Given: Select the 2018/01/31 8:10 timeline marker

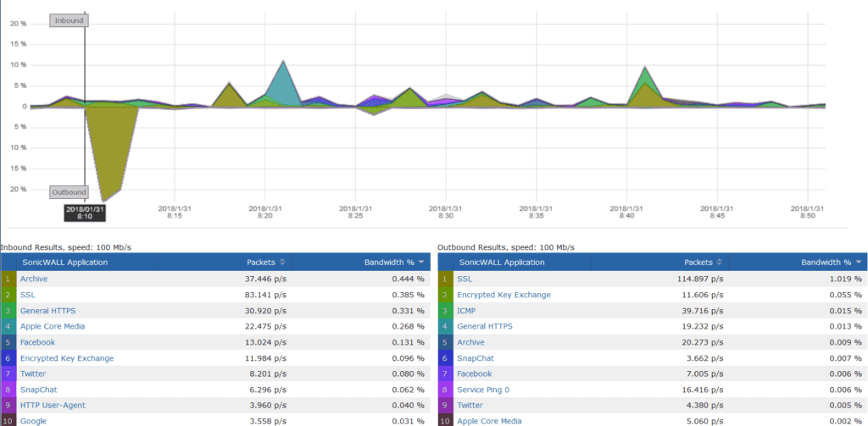Looking at the screenshot, I should (85, 213).
